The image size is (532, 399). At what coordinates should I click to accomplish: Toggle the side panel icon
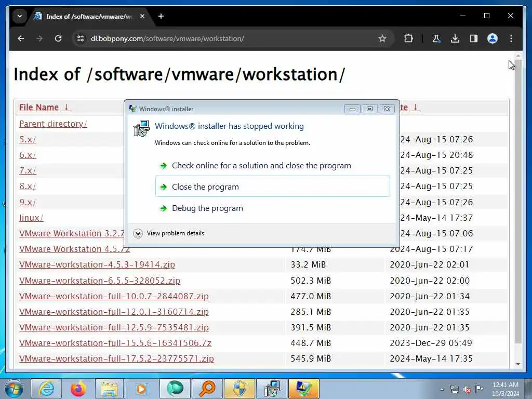pyautogui.click(x=474, y=38)
